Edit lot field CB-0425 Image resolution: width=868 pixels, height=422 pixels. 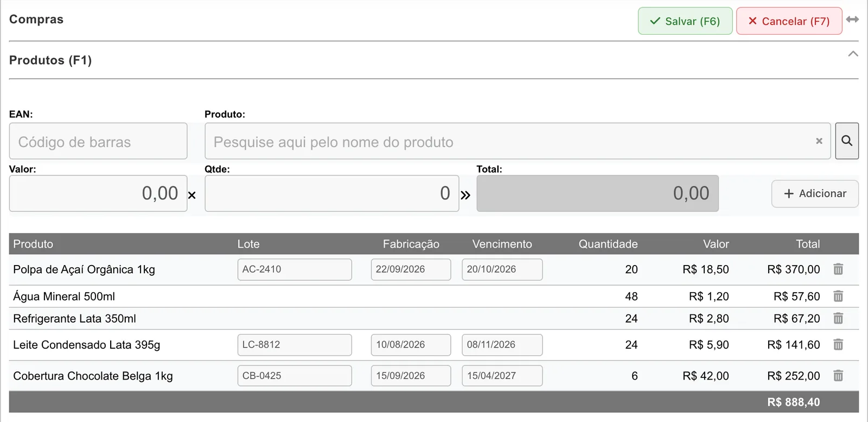click(x=295, y=376)
